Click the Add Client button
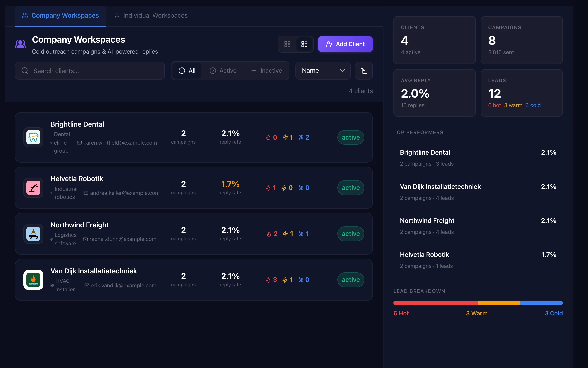The image size is (588, 368). coord(345,44)
